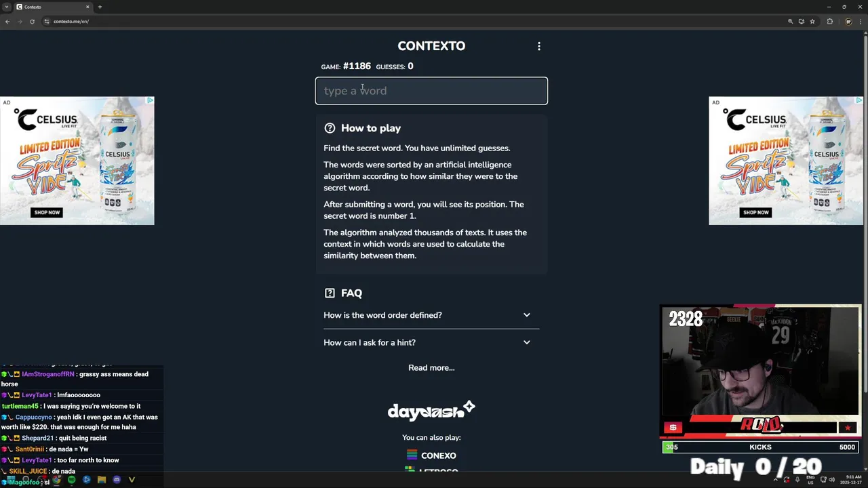The height and width of the screenshot is (488, 868).
Task: Show hidden system tray icons
Action: pos(776,480)
